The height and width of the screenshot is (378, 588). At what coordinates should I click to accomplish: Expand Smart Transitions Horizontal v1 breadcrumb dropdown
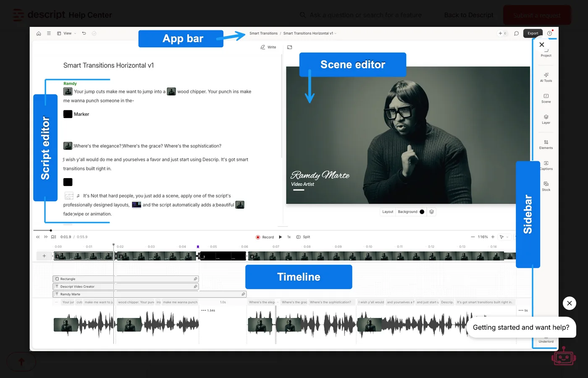(x=310, y=33)
